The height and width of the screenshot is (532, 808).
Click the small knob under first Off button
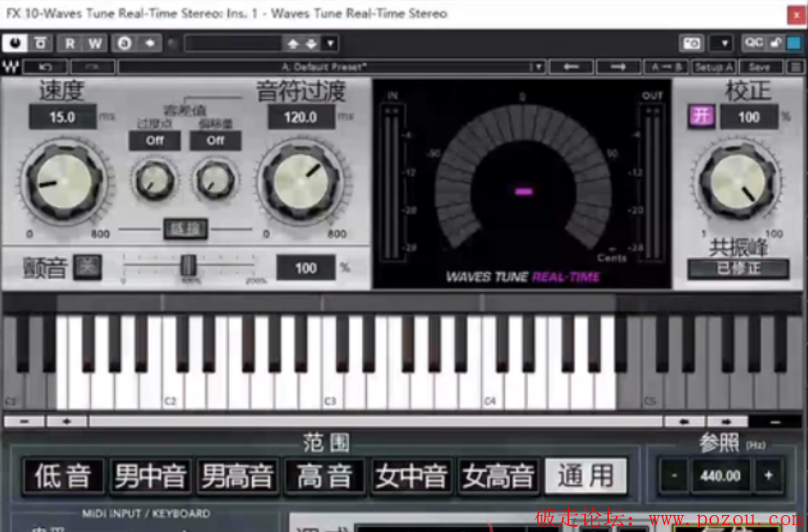pos(154,180)
